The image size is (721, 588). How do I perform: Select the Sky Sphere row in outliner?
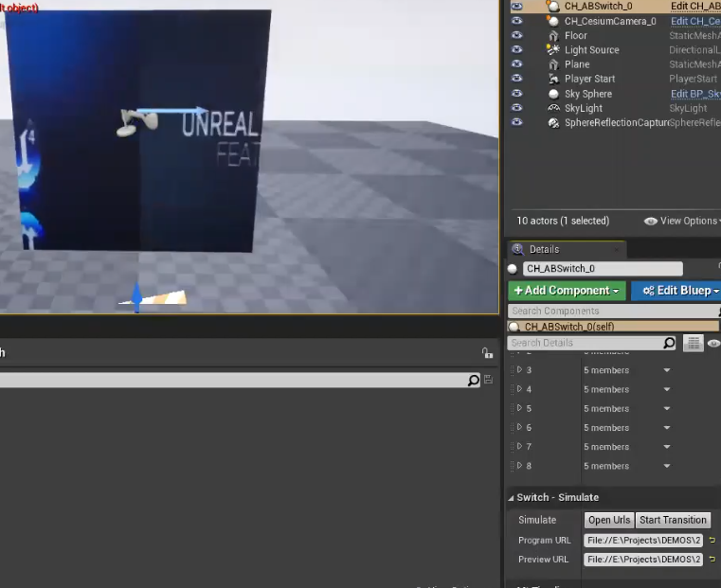click(615, 94)
